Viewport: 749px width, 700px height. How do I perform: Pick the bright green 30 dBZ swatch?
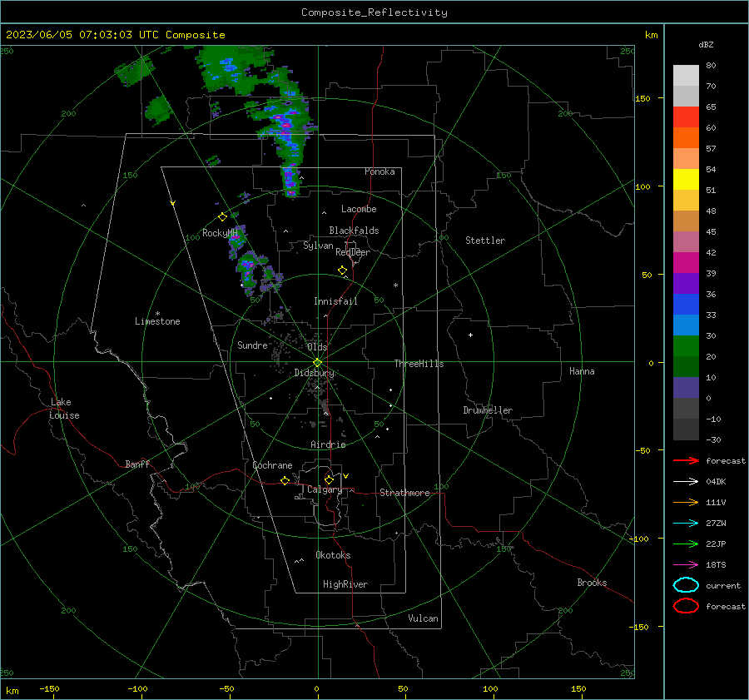686,345
